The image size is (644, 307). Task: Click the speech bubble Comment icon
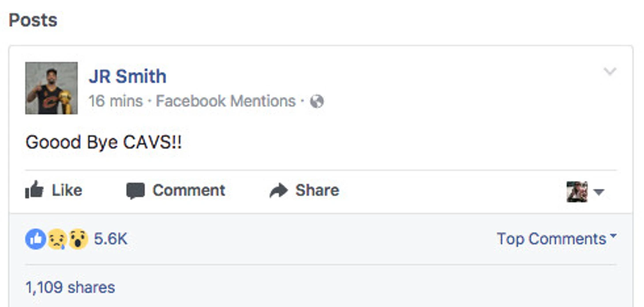[x=135, y=191]
